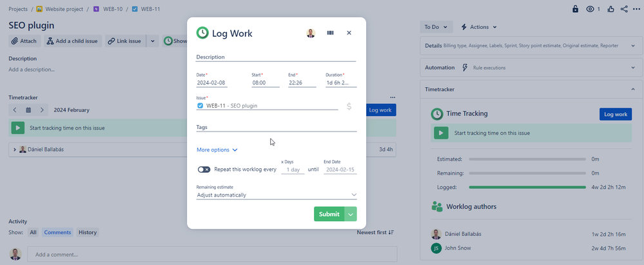644x265 pixels.
Task: Click the Automation lightning icon
Action: coord(465,68)
